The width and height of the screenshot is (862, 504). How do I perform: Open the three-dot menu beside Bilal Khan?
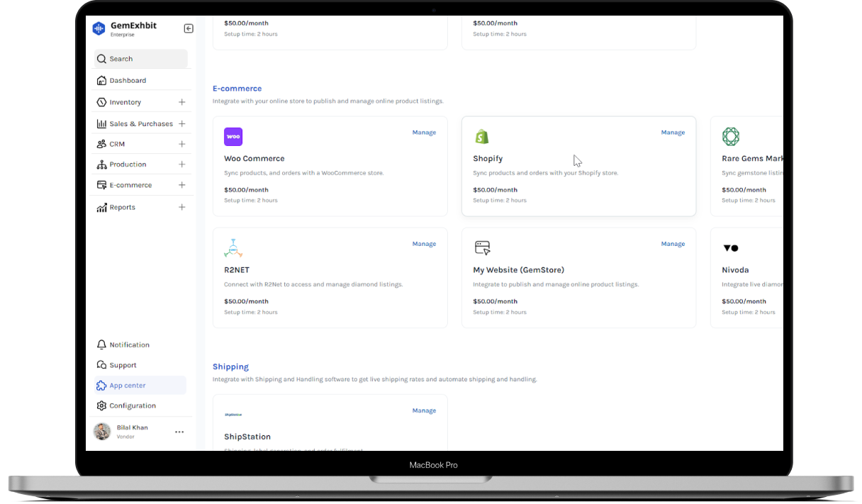(x=179, y=432)
